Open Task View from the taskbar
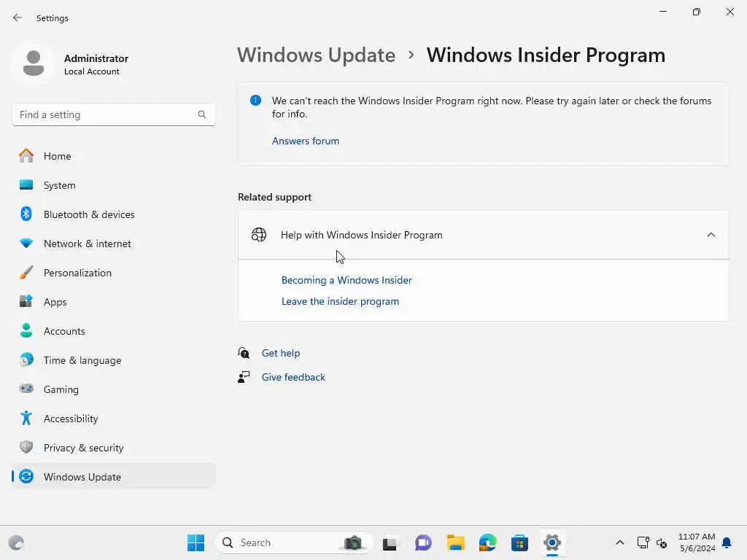The image size is (747, 560). [390, 542]
